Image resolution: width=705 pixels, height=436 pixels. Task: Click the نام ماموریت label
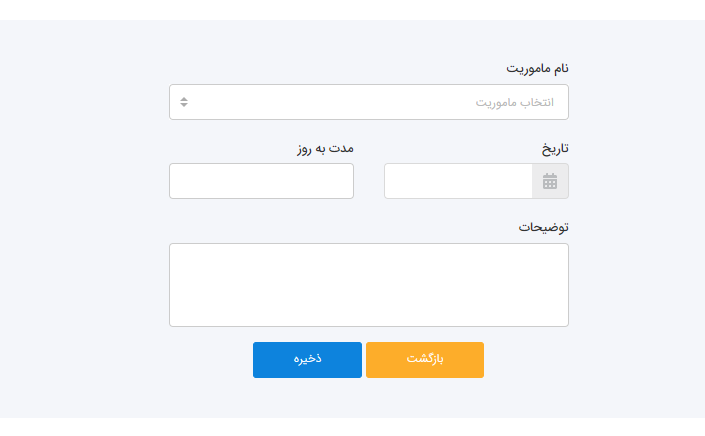tap(537, 68)
